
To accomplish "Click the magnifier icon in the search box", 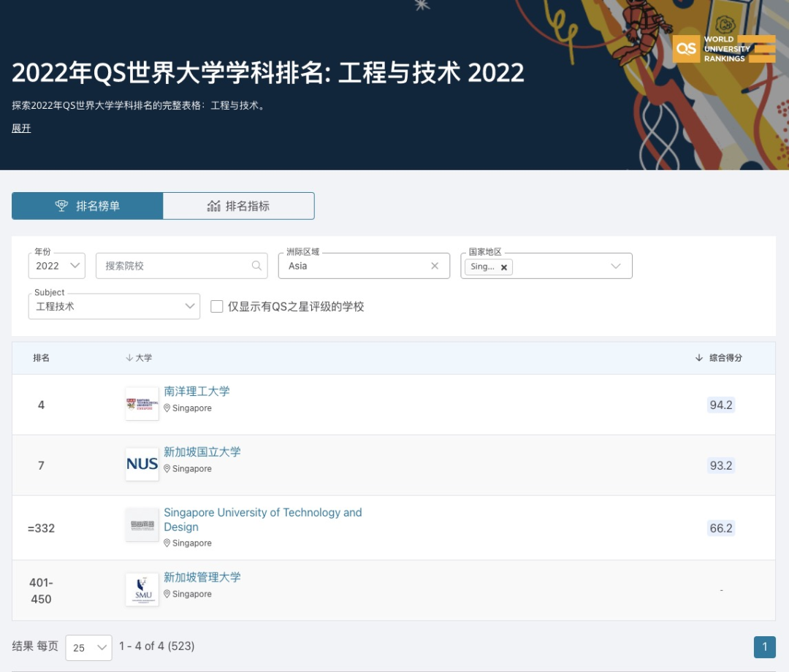I will coord(256,266).
